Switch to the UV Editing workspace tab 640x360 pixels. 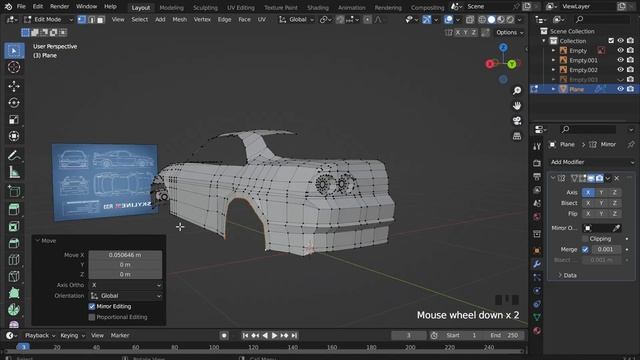click(241, 7)
